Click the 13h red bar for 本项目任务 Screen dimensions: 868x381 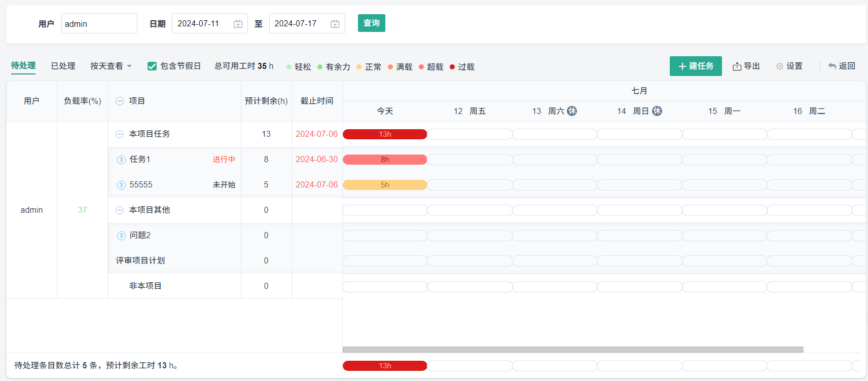coord(385,134)
